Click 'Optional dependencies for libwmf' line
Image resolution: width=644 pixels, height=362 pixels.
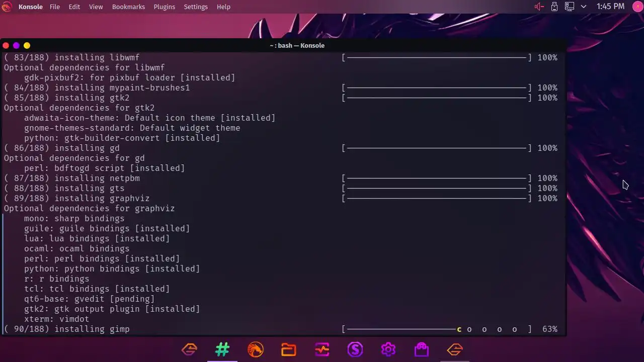[x=85, y=67]
